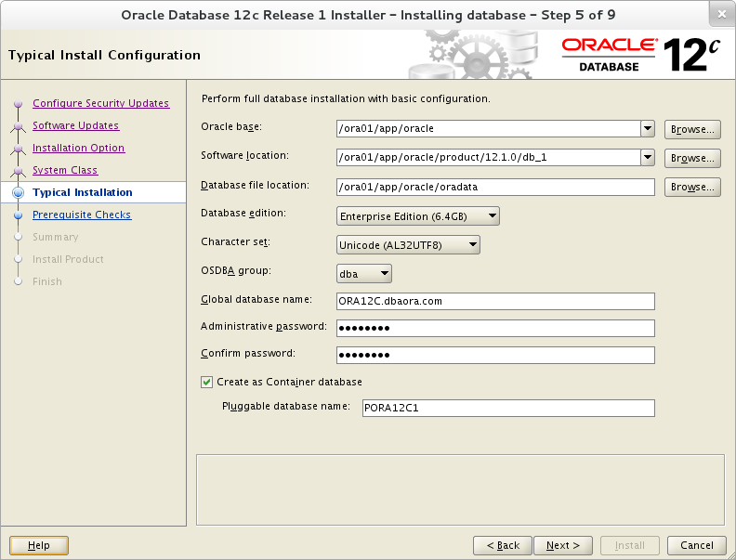Open the OSDBA group dropdown
Image resolution: width=736 pixels, height=560 pixels.
click(363, 273)
